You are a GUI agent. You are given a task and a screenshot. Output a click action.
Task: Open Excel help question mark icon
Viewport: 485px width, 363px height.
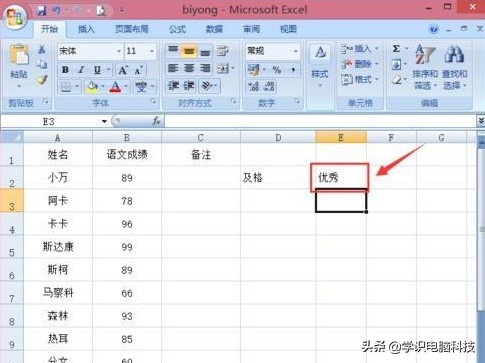click(x=434, y=30)
